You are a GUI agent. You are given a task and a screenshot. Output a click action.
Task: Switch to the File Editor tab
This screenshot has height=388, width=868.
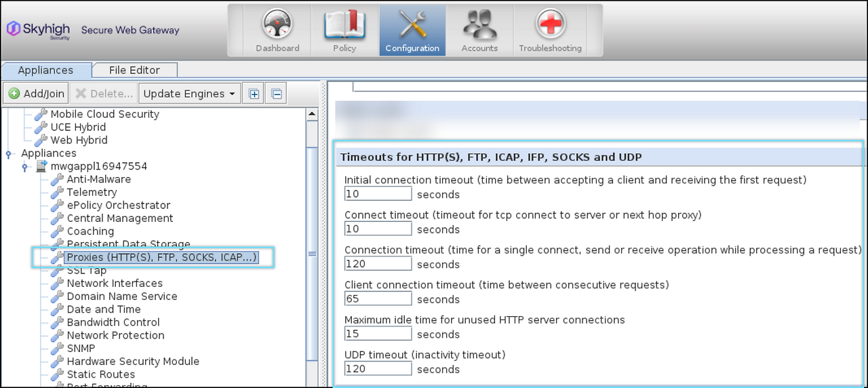point(134,70)
